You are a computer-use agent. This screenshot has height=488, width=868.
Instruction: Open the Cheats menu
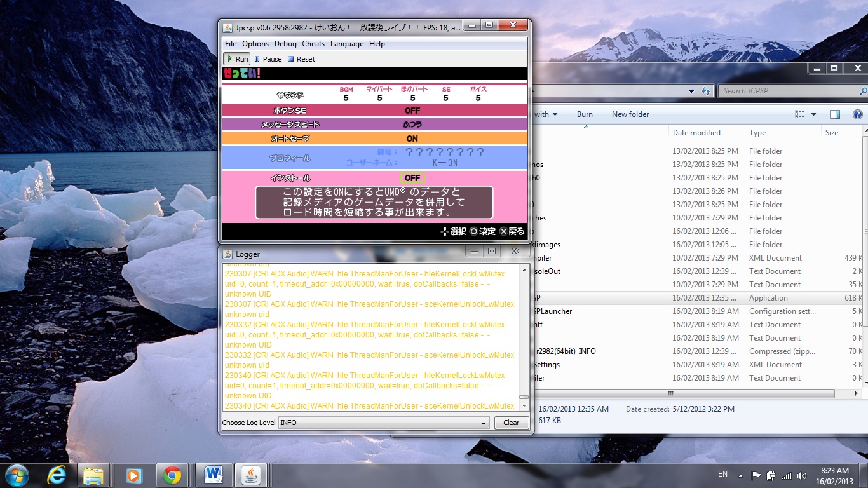click(313, 44)
